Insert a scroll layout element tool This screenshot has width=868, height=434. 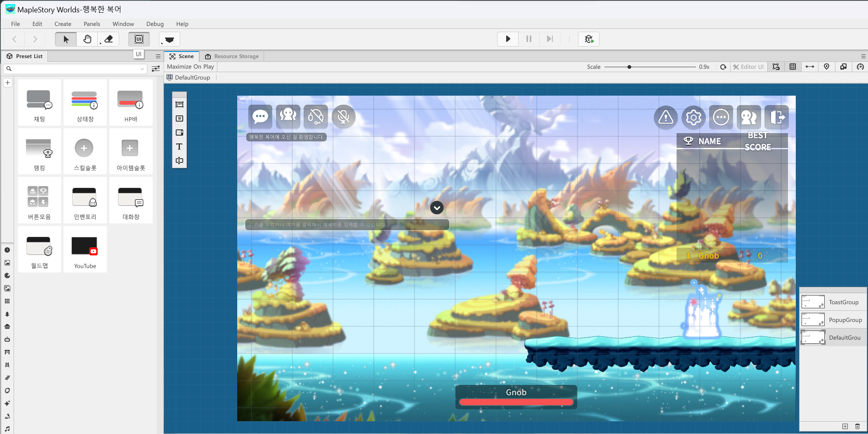pos(179,133)
